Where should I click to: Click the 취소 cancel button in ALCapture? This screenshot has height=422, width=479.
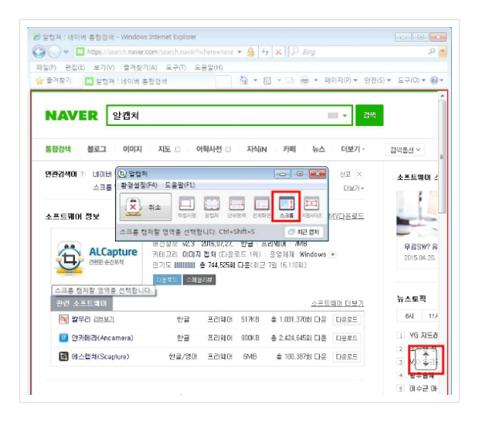(145, 207)
